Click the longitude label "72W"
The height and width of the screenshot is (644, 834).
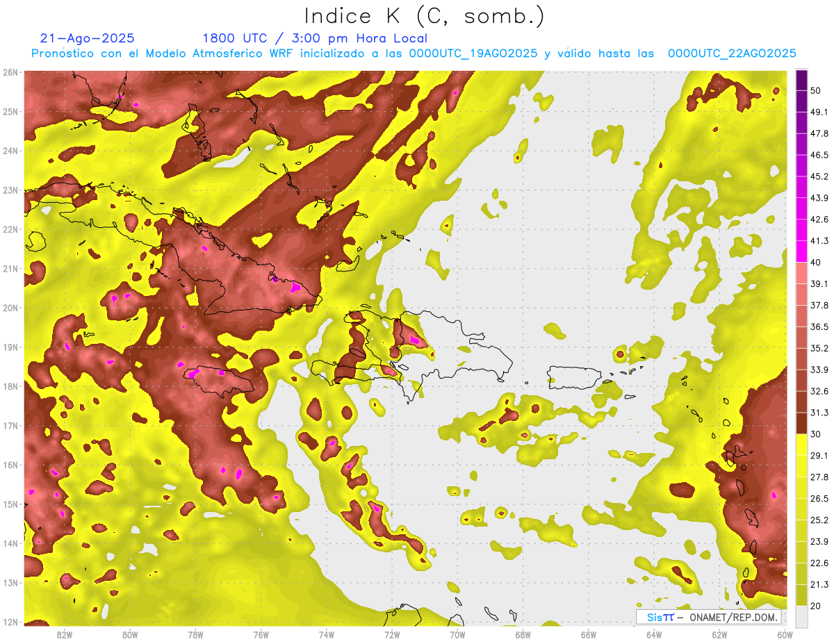[x=392, y=634]
